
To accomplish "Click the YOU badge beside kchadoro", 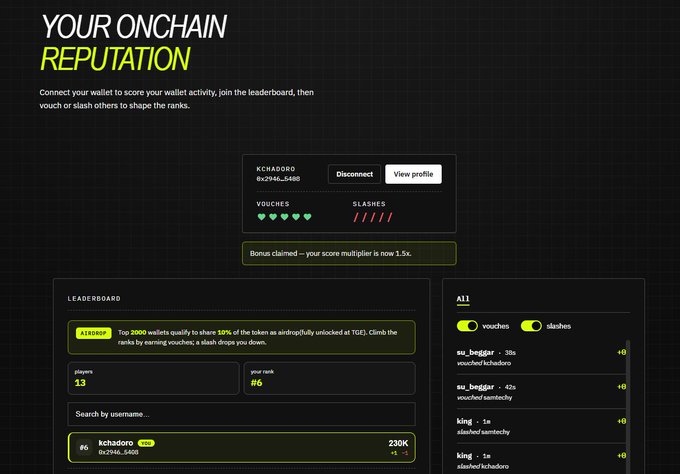I will point(146,443).
